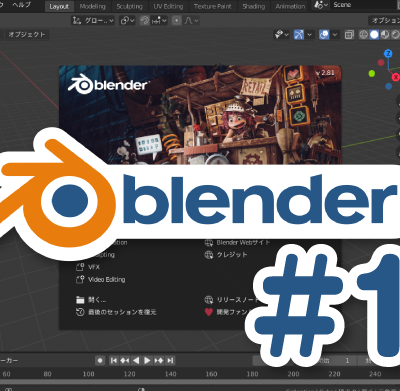
Task: Switch to the Shading workspace tab
Action: pyautogui.click(x=254, y=6)
